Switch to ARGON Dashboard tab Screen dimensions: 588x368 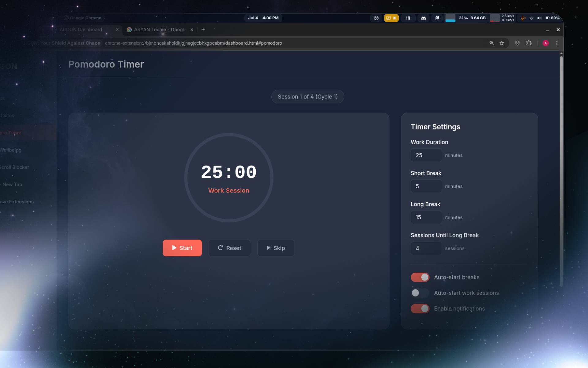click(81, 29)
